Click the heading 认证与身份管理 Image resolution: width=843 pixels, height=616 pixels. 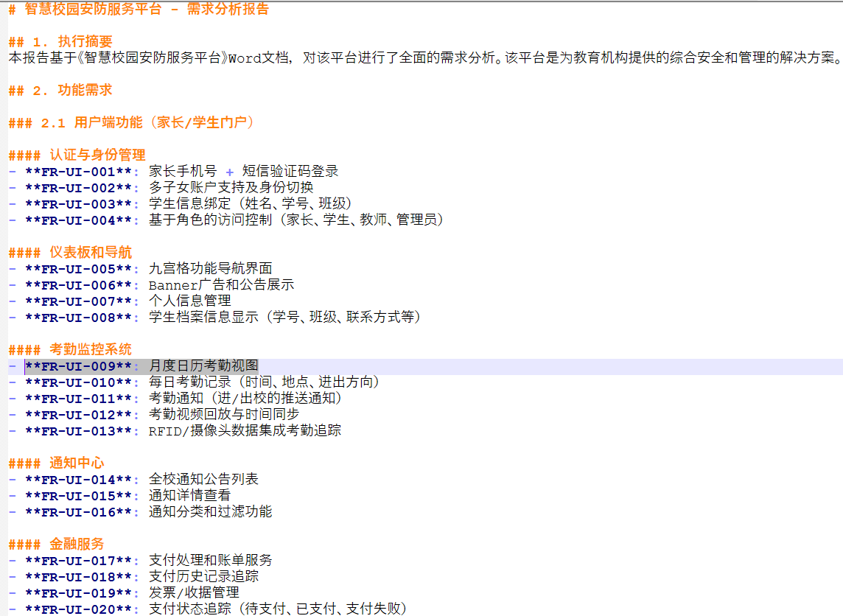pyautogui.click(x=77, y=155)
